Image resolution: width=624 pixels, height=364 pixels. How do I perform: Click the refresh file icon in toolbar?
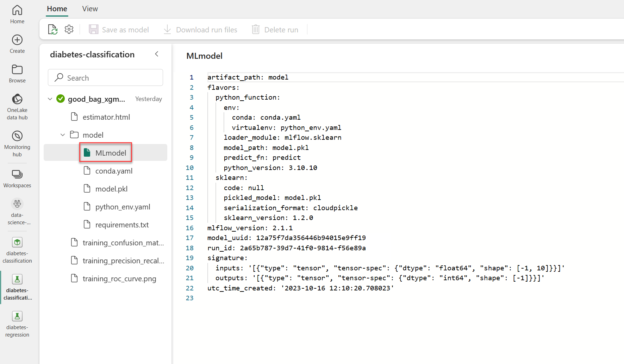point(52,30)
